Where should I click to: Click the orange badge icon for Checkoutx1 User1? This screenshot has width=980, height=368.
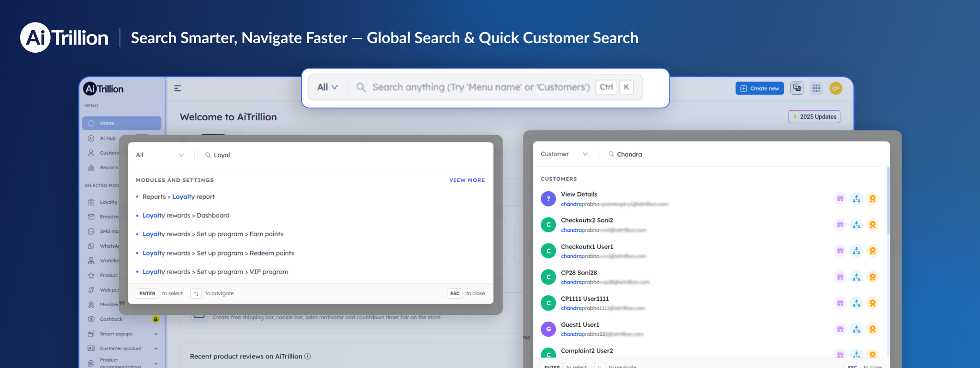pyautogui.click(x=873, y=251)
